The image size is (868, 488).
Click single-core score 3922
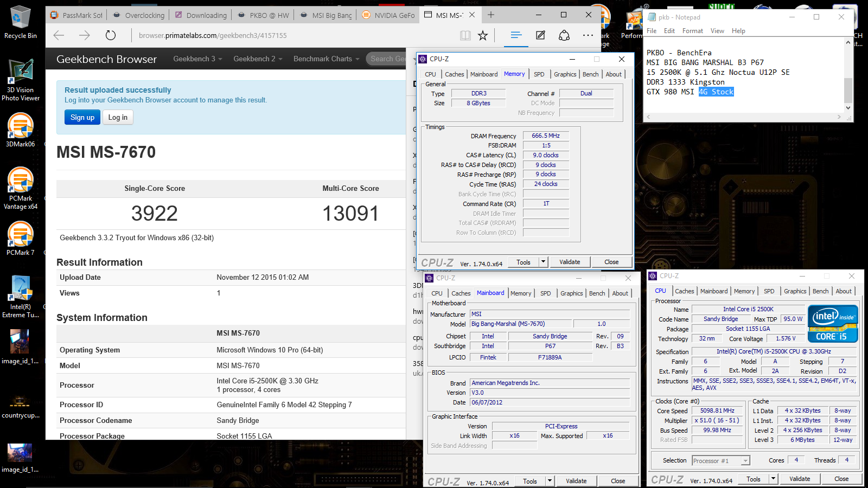tap(155, 213)
